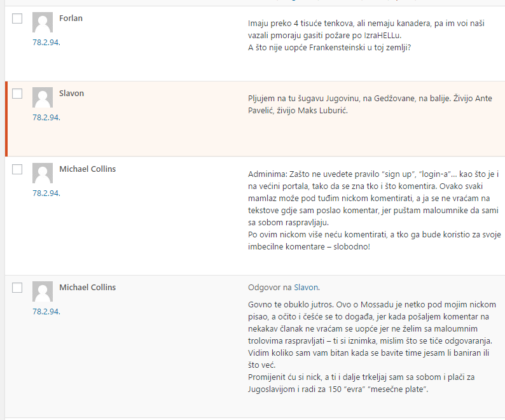The height and width of the screenshot is (420, 505).
Task: Click the author name Slavon
Action: pyautogui.click(x=71, y=93)
